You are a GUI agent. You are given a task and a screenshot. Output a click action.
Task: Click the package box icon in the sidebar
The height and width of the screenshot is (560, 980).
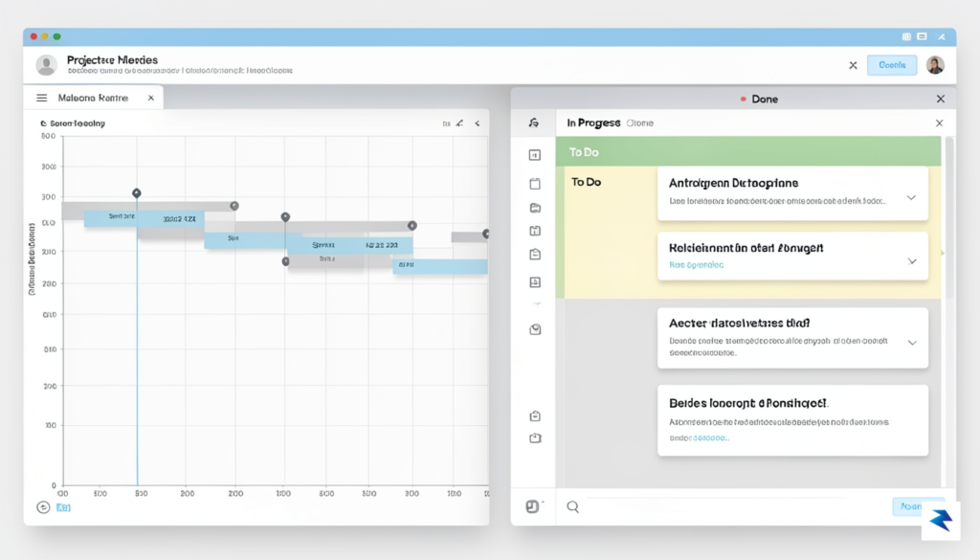[x=535, y=329]
